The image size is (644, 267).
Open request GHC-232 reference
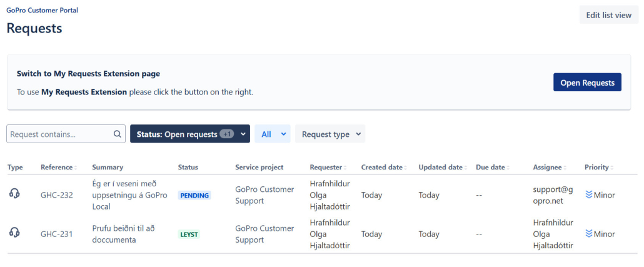point(57,195)
